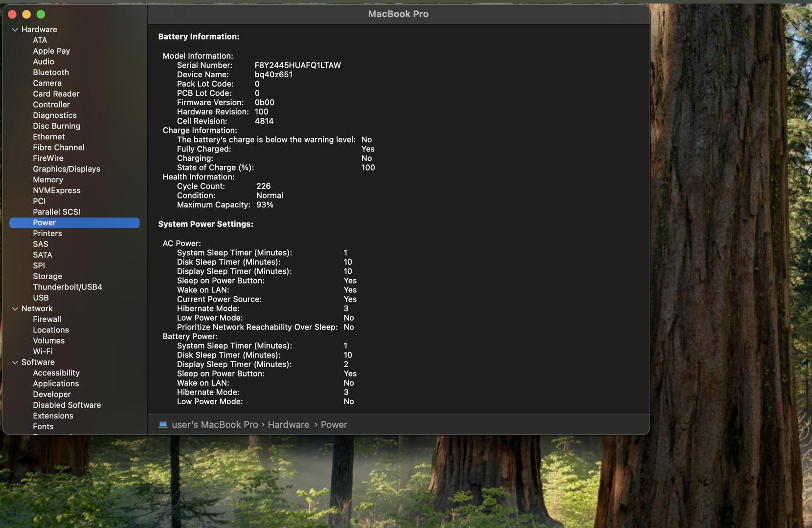Image resolution: width=812 pixels, height=528 pixels.
Task: Click Hardware in the path bar
Action: tap(289, 425)
